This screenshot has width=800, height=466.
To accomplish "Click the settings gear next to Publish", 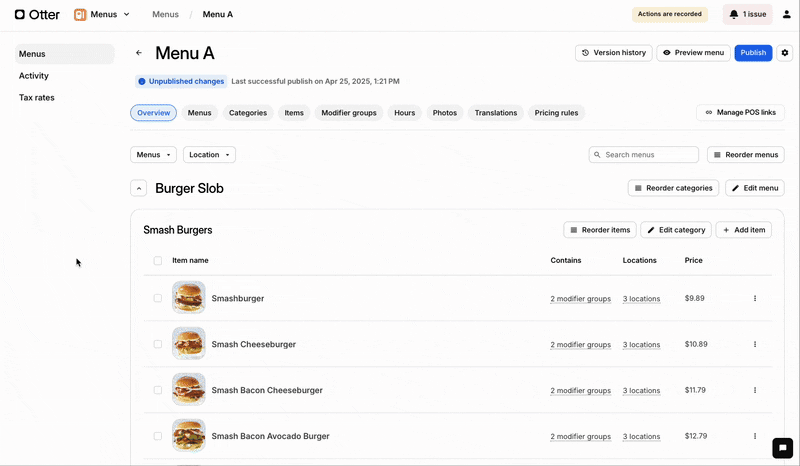I will click(x=785, y=53).
